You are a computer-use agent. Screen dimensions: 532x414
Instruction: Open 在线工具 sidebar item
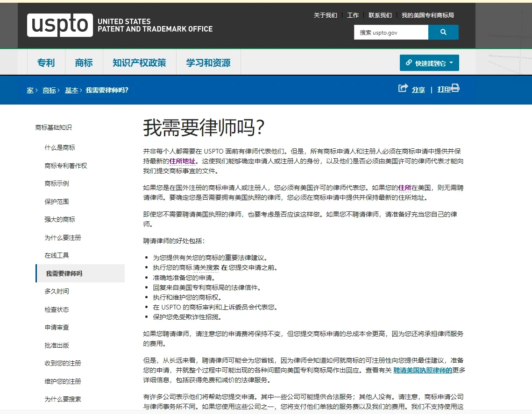point(57,255)
